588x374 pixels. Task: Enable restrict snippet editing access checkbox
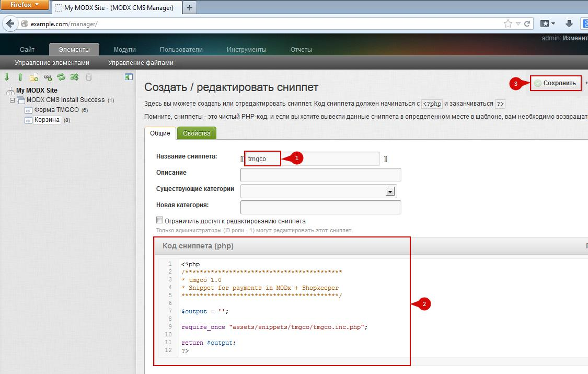coord(160,220)
